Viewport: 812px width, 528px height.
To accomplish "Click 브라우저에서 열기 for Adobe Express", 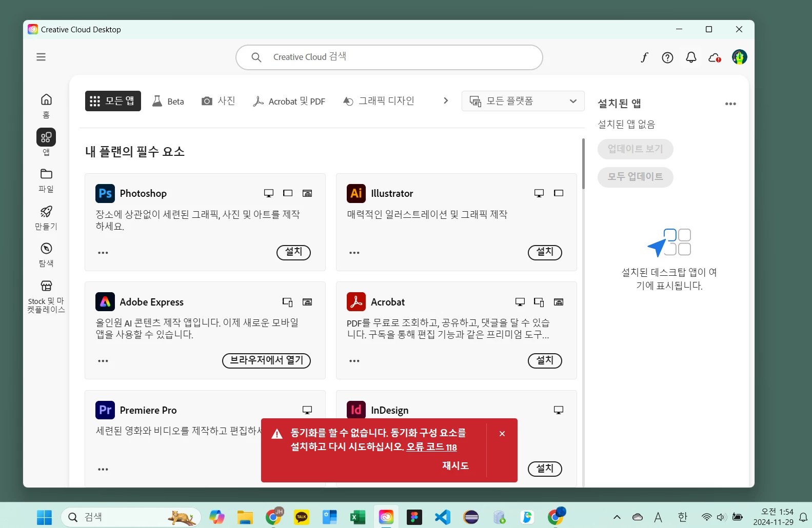I will coord(266,361).
